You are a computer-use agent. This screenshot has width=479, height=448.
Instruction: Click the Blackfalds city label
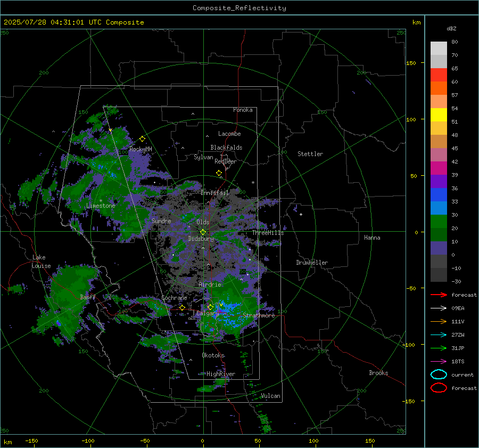pyautogui.click(x=226, y=148)
